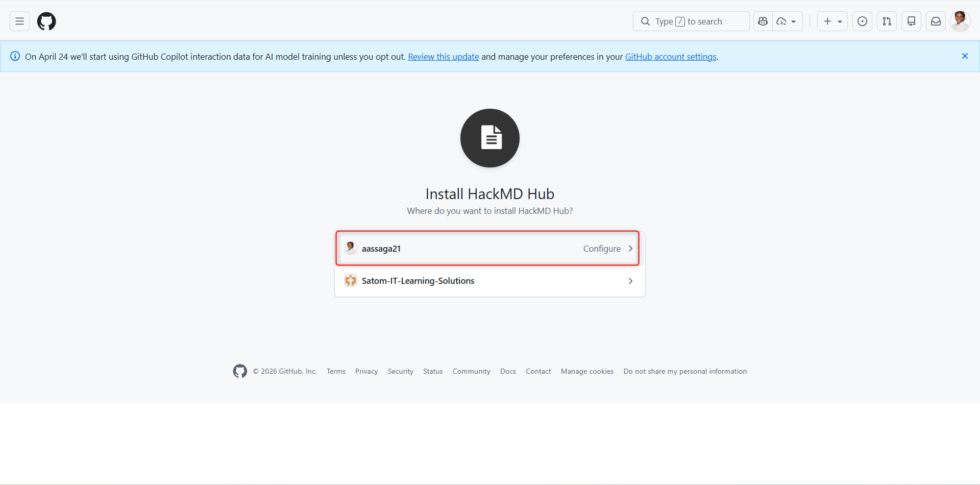Open the user profile avatar menu
This screenshot has width=980, height=485.
click(960, 21)
